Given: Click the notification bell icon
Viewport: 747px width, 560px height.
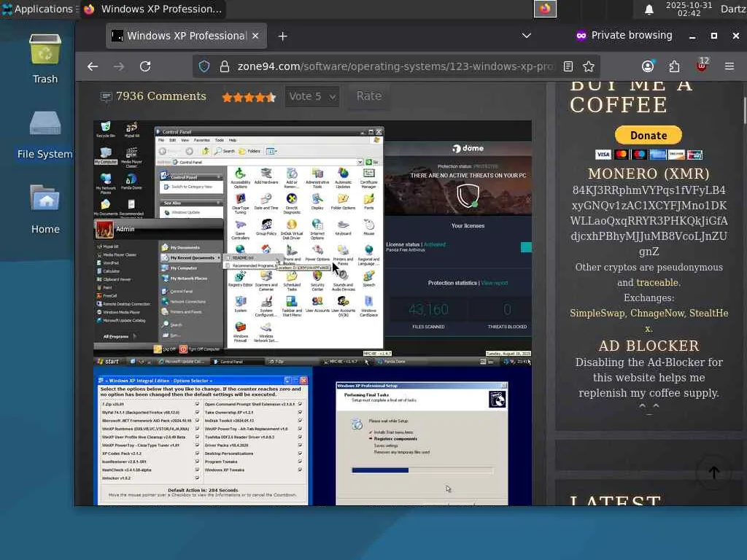Looking at the screenshot, I should pyautogui.click(x=649, y=9).
